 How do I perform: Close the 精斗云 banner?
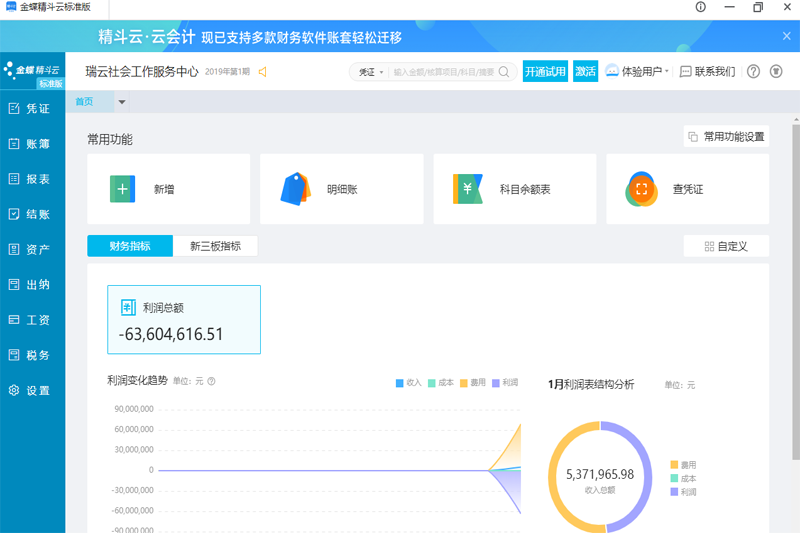pyautogui.click(x=786, y=36)
